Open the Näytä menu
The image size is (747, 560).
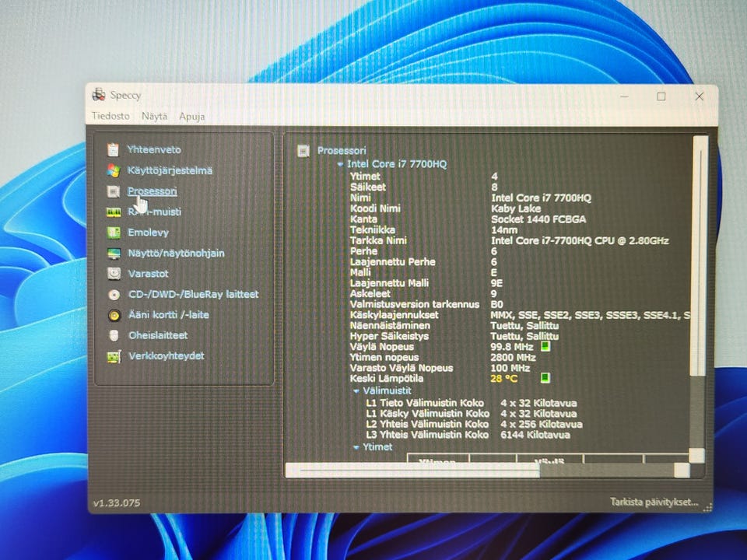[x=154, y=117]
